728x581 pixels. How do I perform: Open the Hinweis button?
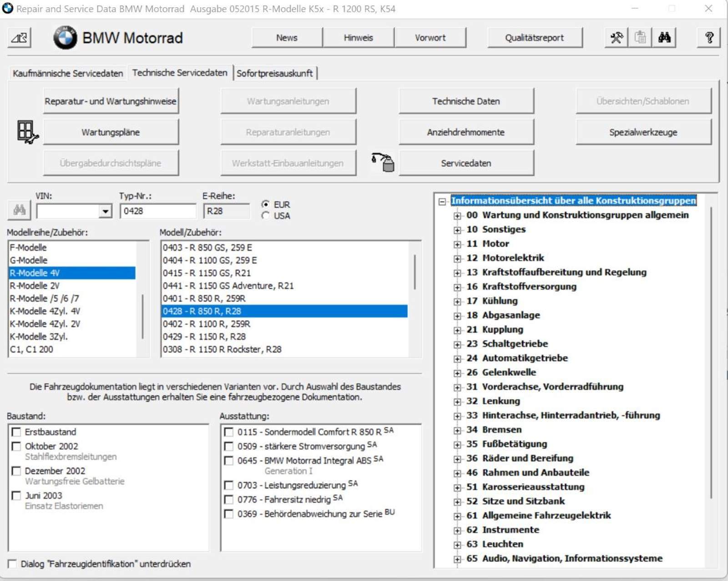(359, 38)
